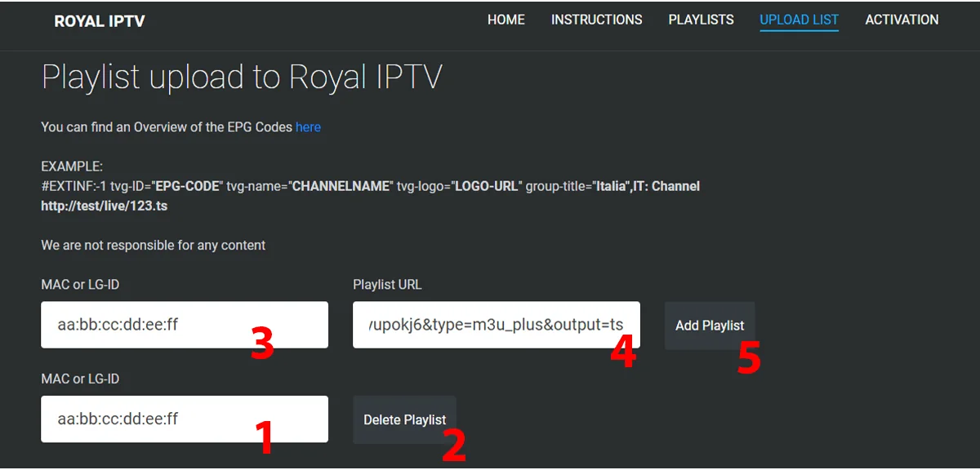Screen dimensions: 980x470
Task: Focus the MAC field beside Delete Playlist
Action: (x=185, y=419)
